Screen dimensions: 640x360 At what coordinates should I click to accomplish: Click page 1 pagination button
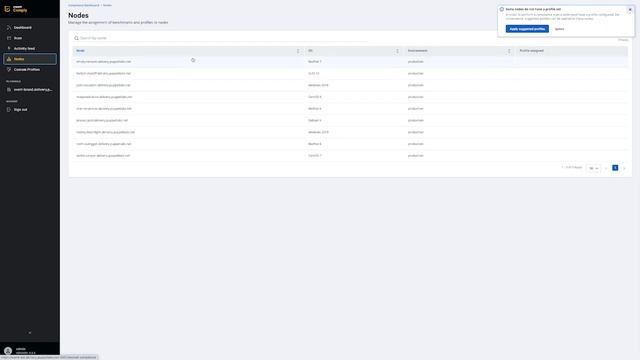(615, 168)
